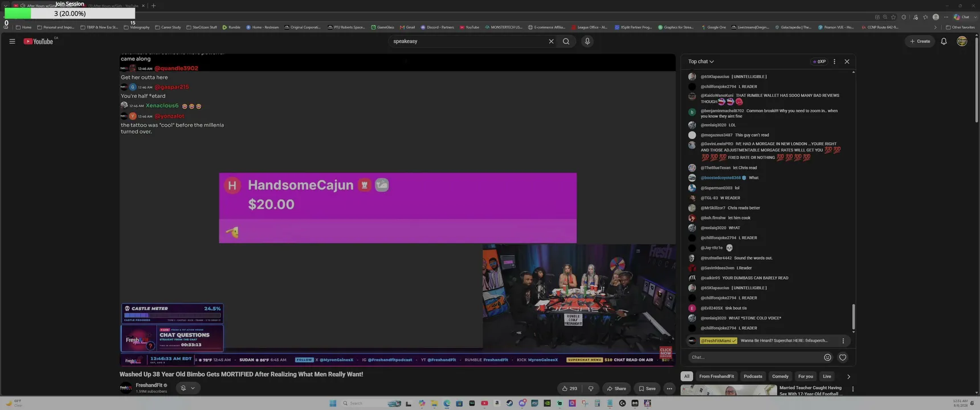Select the All filter chip
This screenshot has height=410, width=980.
(687, 376)
